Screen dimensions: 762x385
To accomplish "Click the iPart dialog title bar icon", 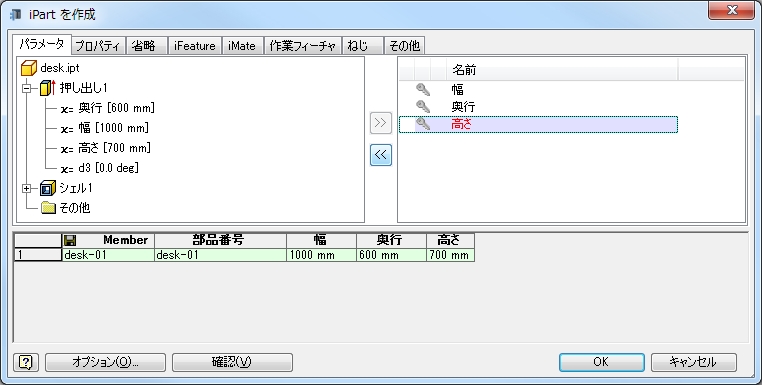I will (15, 15).
